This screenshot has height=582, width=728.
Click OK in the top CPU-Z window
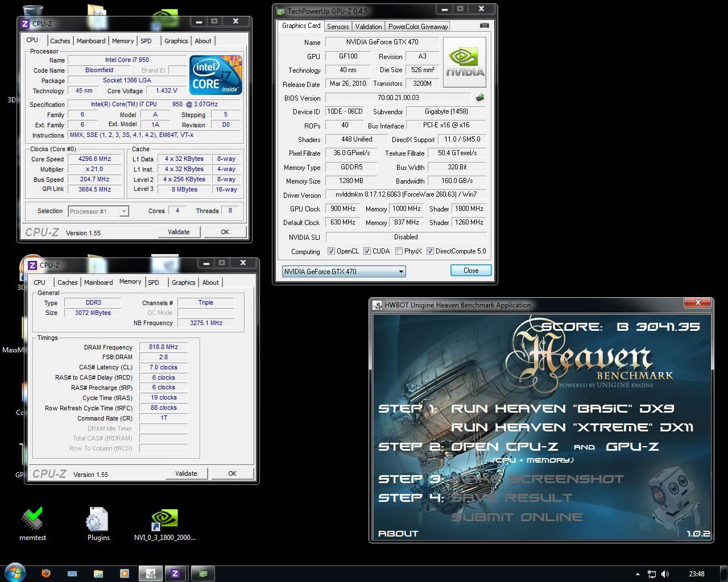pos(225,232)
